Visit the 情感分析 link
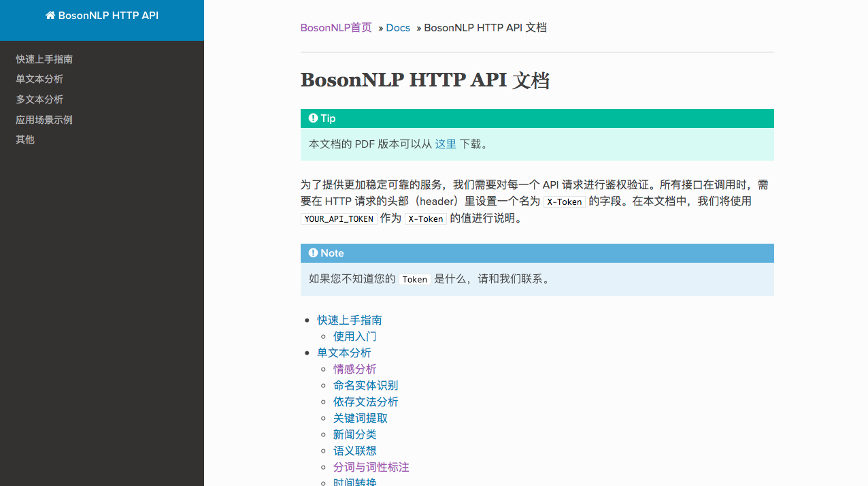Screen dimensions: 868x486 (355, 369)
